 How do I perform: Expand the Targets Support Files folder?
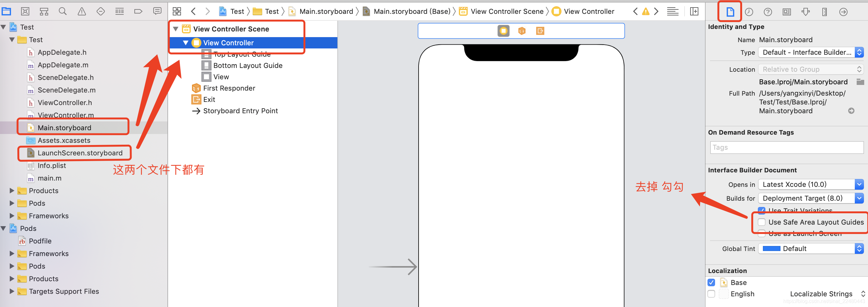[12, 291]
